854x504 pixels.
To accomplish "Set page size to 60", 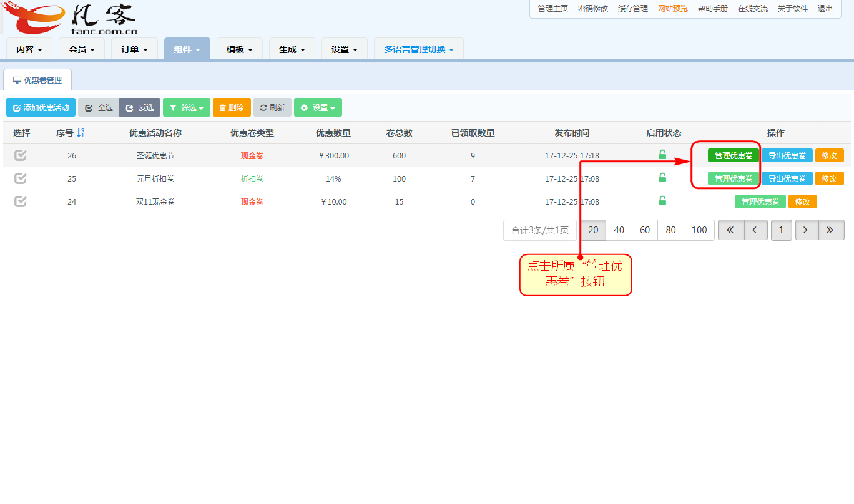I will click(x=645, y=230).
